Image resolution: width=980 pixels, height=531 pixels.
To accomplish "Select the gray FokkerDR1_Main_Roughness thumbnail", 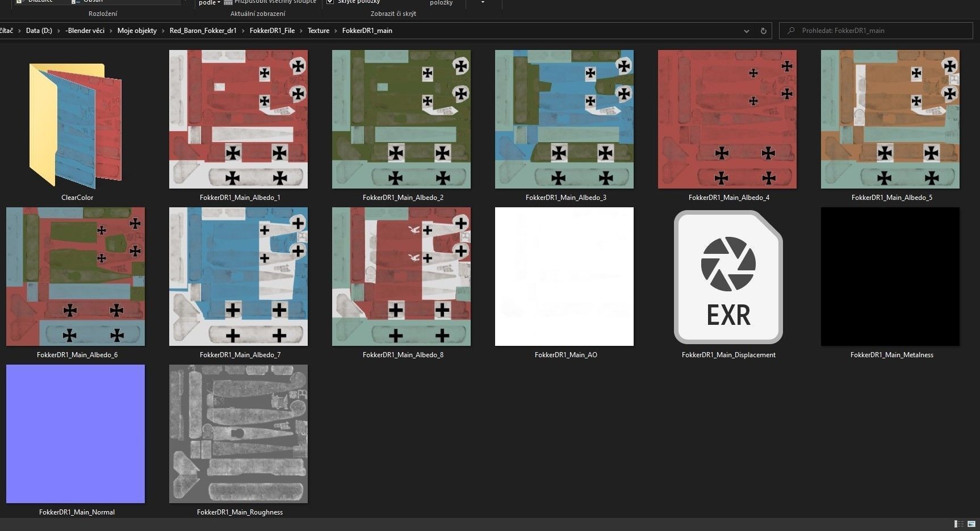I will click(238, 434).
